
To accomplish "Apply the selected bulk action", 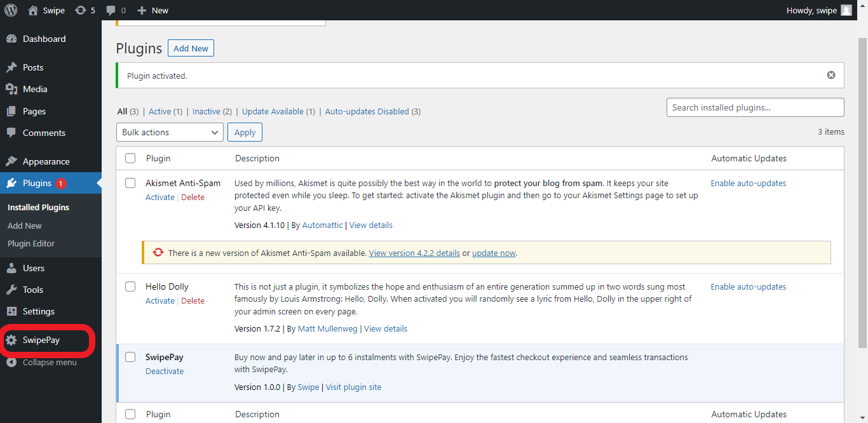I will (245, 132).
